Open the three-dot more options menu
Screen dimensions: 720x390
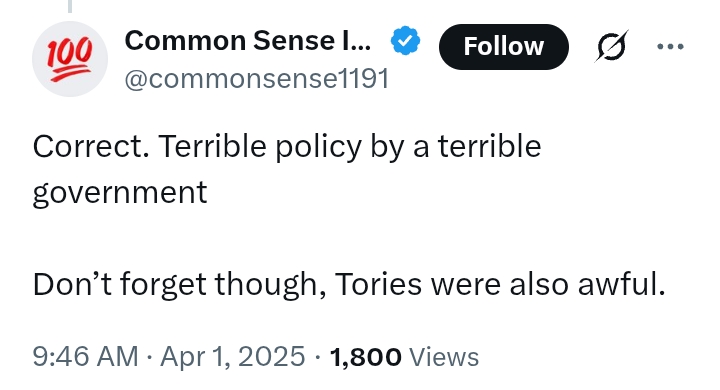670,46
